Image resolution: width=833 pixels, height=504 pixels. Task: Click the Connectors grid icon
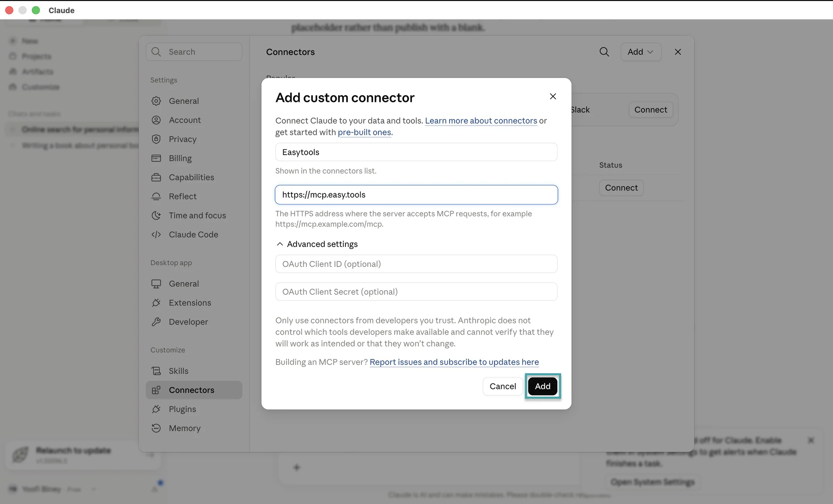[x=156, y=390]
